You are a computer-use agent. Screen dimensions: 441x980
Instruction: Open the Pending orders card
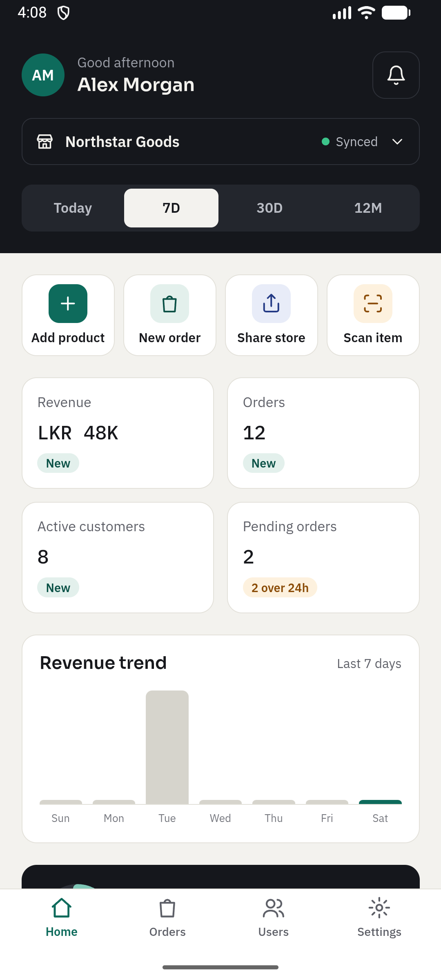[x=323, y=557]
